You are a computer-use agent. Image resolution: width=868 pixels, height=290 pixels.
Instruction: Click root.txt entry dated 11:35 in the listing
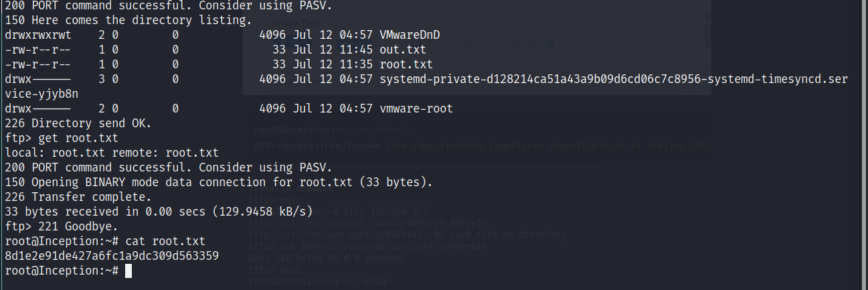pos(406,64)
